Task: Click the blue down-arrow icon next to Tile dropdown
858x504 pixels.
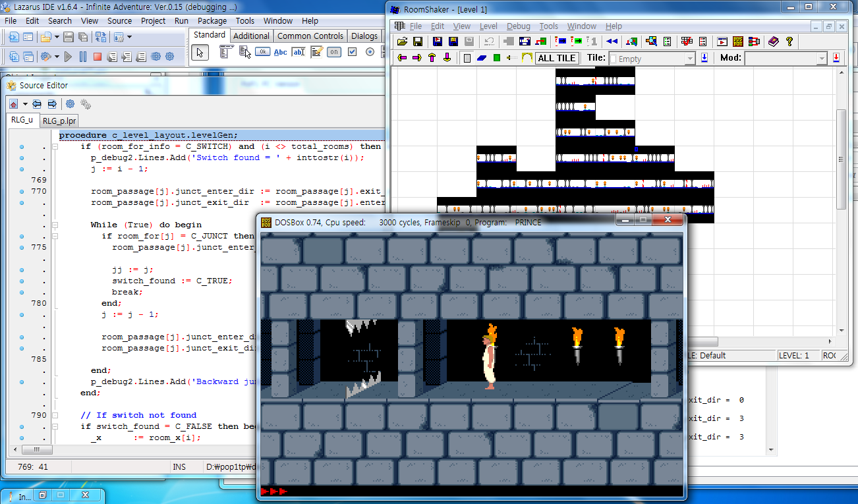Action: pyautogui.click(x=704, y=58)
